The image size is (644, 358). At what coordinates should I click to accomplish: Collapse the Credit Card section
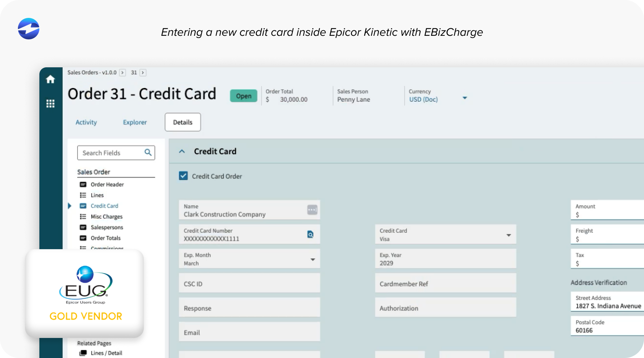tap(182, 151)
